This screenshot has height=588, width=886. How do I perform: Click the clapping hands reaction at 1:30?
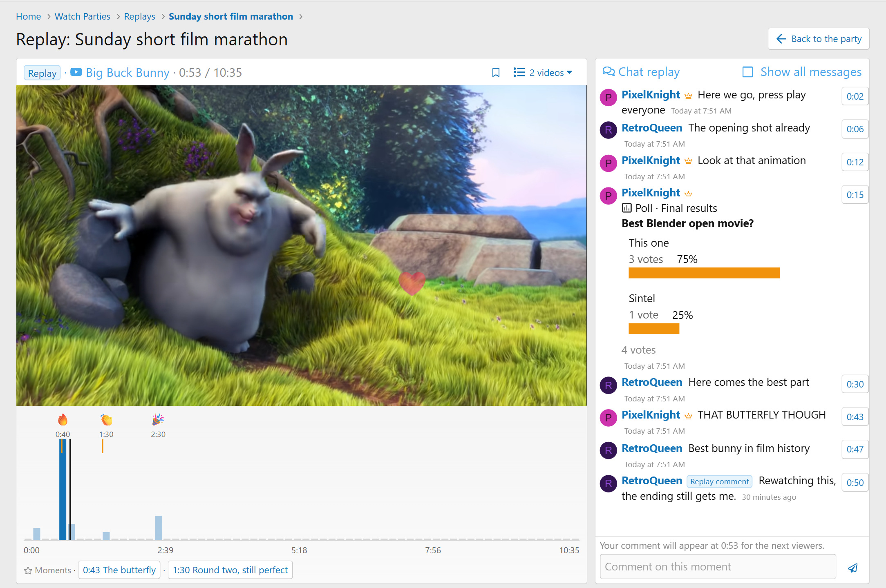[x=106, y=419]
